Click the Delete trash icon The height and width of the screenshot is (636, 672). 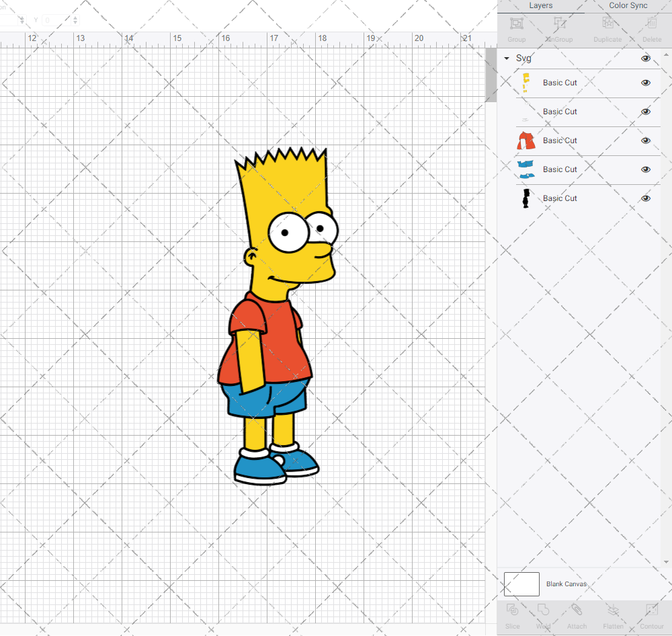[x=651, y=23]
